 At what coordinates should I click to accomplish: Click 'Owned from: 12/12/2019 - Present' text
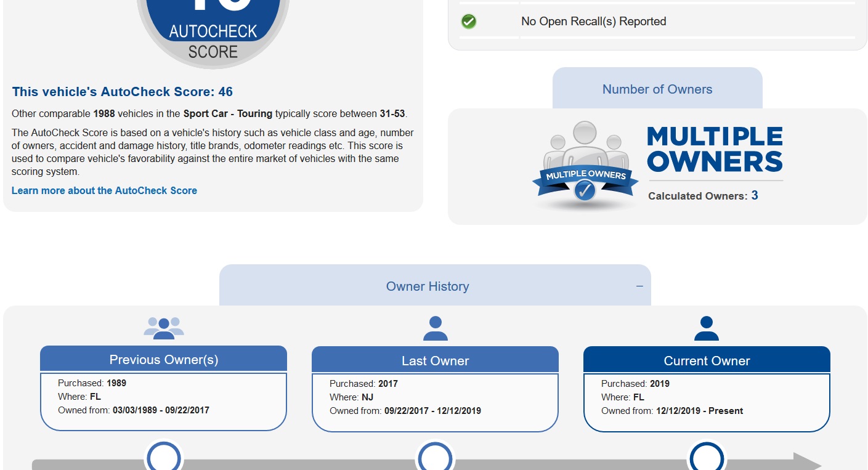[672, 411]
